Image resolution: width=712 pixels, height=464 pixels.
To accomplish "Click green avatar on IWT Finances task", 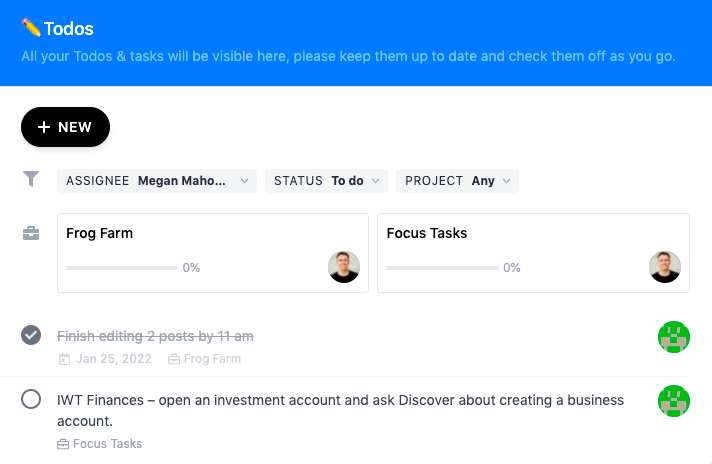I will (x=674, y=401).
